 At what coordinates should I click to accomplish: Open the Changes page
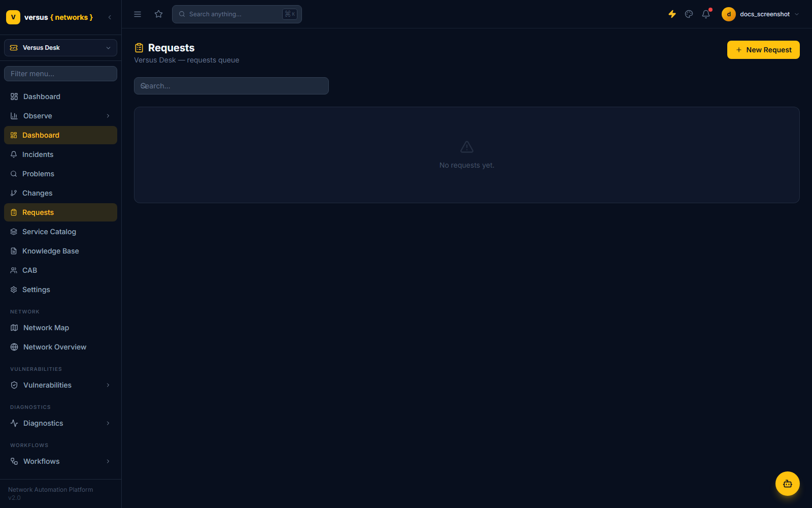tap(60, 193)
